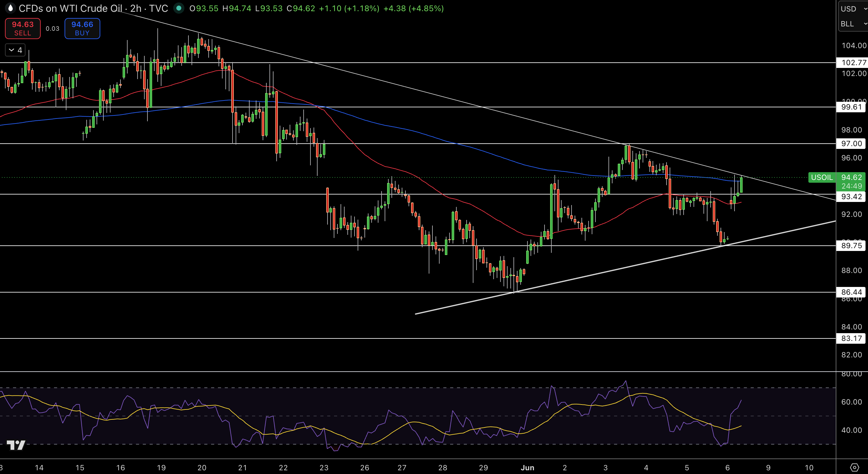Click the 19 date label on time axis
The image size is (868, 474).
pos(161,467)
